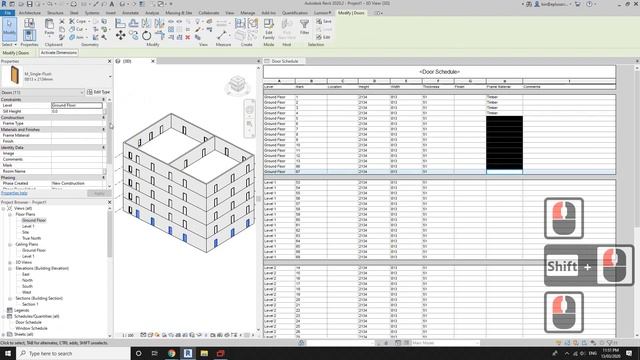Click the Activate Dimensions button
640x360 pixels.
[x=58, y=53]
